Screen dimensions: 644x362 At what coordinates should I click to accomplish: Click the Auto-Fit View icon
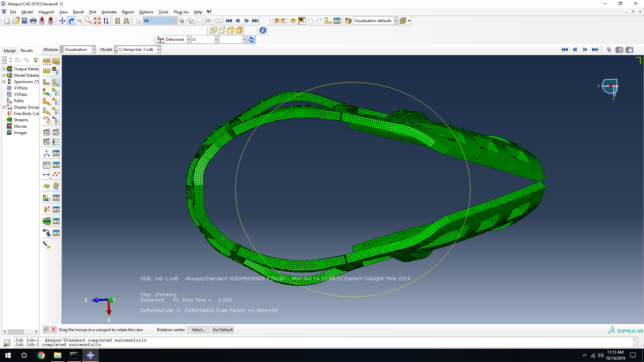coord(97,21)
